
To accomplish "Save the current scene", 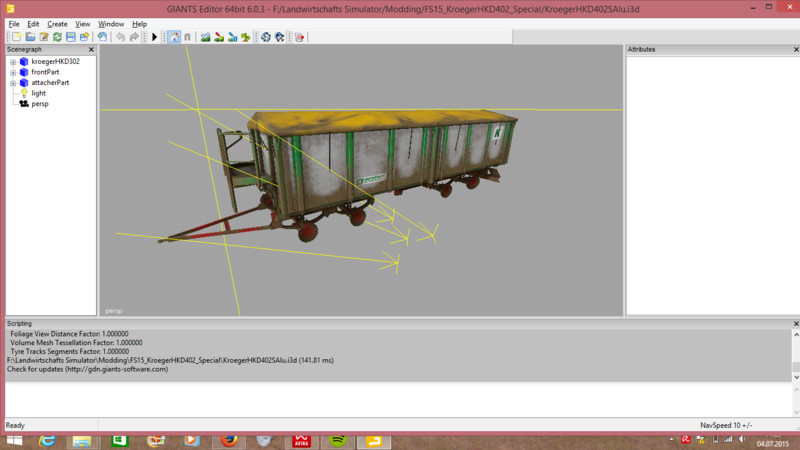I will click(x=71, y=37).
